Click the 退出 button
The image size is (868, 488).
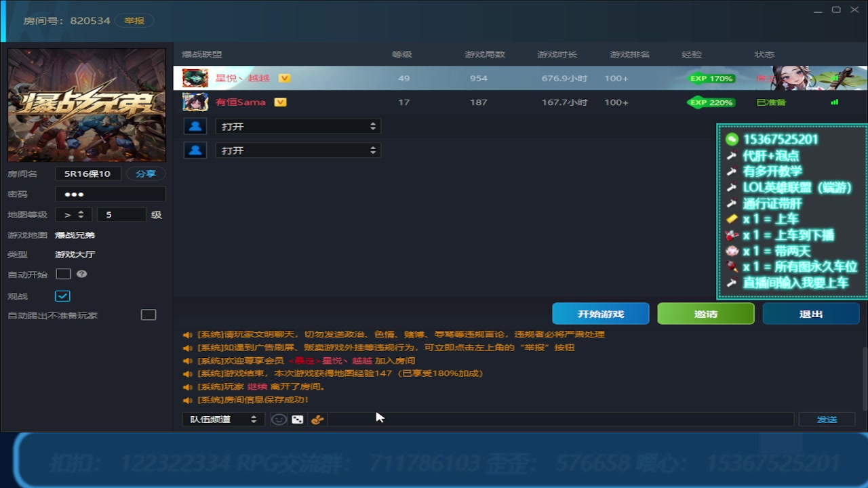811,314
